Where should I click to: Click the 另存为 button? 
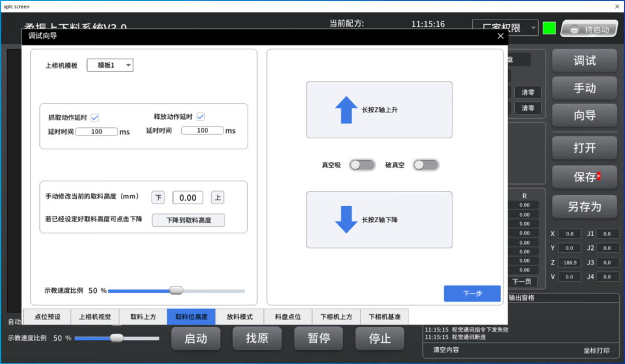point(584,207)
